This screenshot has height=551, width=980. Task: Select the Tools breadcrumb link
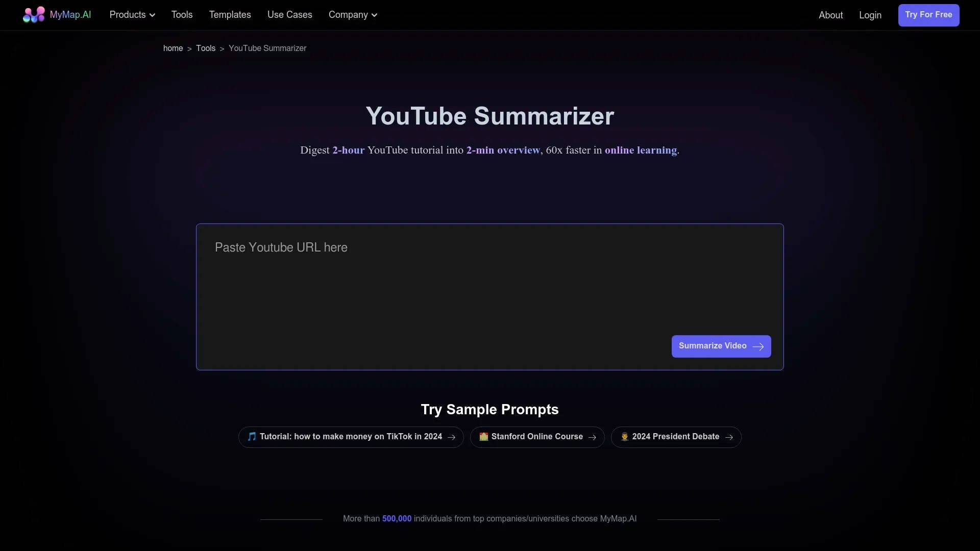[x=205, y=48]
